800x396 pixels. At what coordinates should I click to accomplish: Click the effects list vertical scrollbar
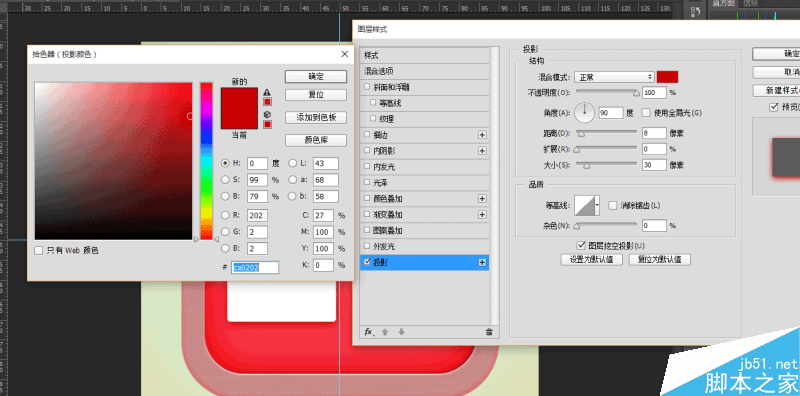pyautogui.click(x=494, y=186)
